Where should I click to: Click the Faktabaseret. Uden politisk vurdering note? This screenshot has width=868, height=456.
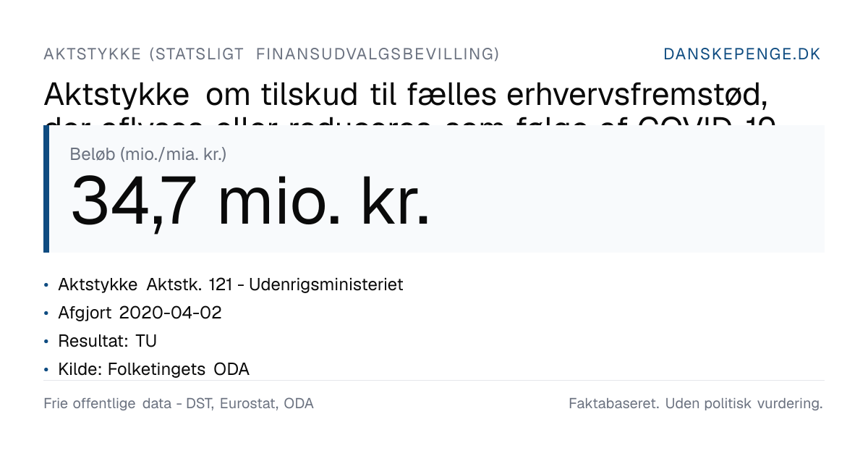coord(696,404)
